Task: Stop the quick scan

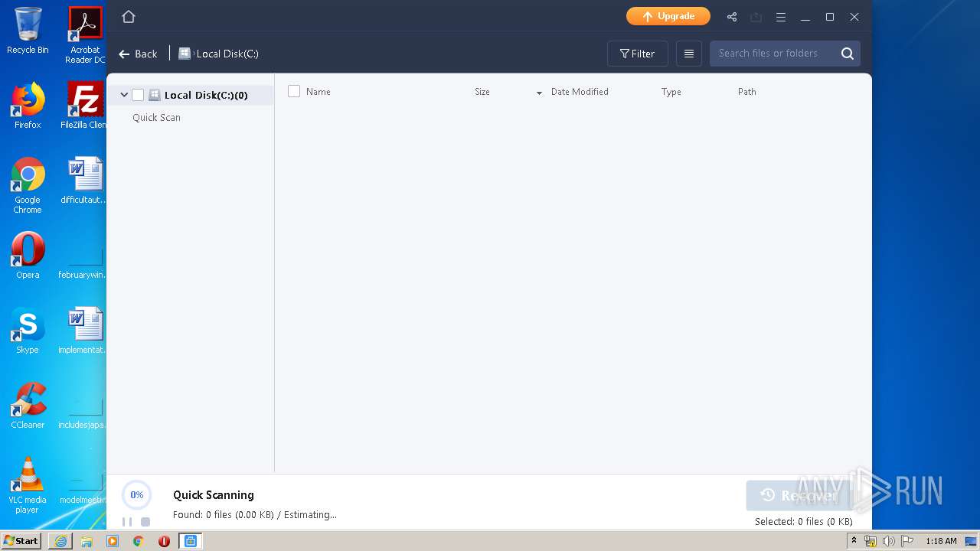Action: [145, 522]
